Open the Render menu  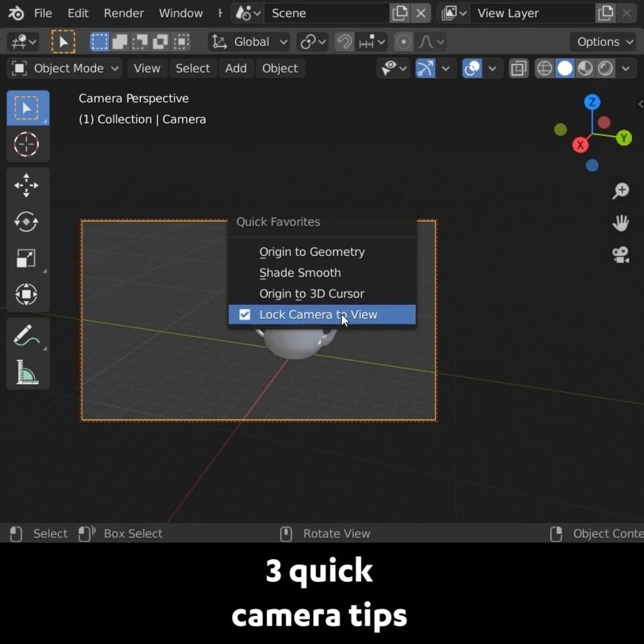tap(123, 13)
